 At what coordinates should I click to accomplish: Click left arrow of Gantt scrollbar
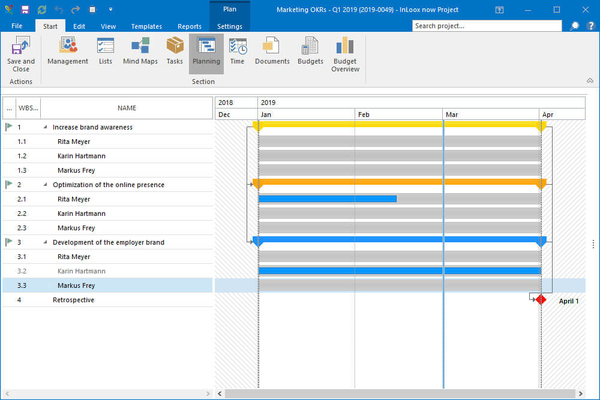pos(220,393)
